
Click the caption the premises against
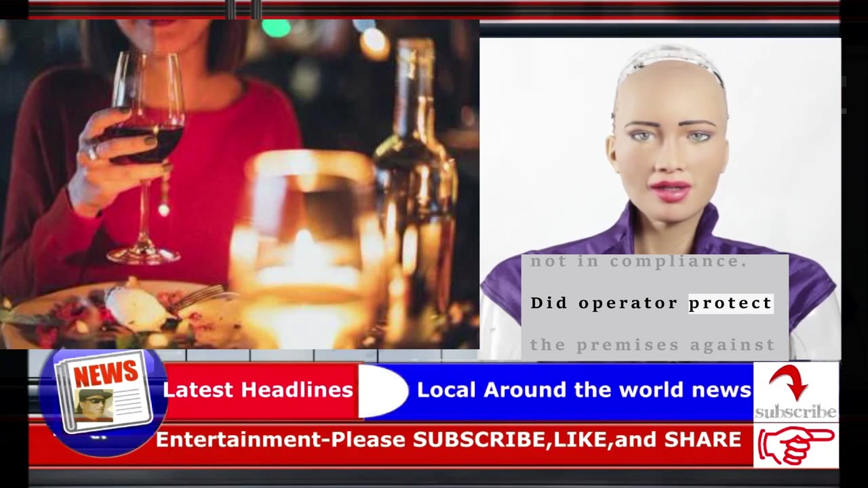coord(652,345)
